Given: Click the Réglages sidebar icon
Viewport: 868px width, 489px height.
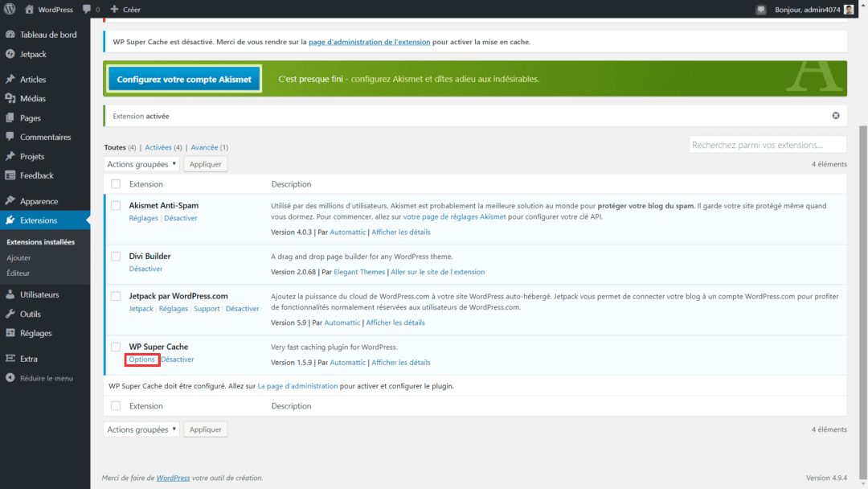Looking at the screenshot, I should coord(10,333).
